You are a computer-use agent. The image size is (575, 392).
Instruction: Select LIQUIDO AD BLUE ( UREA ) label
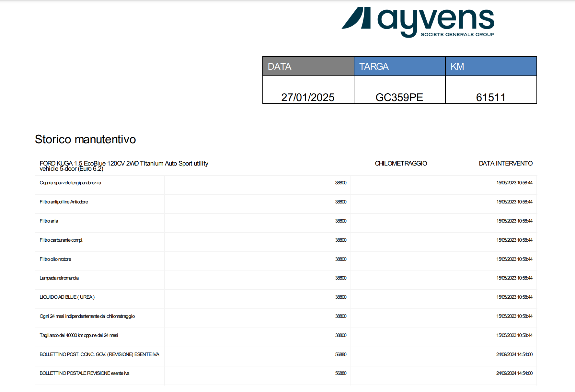click(67, 297)
